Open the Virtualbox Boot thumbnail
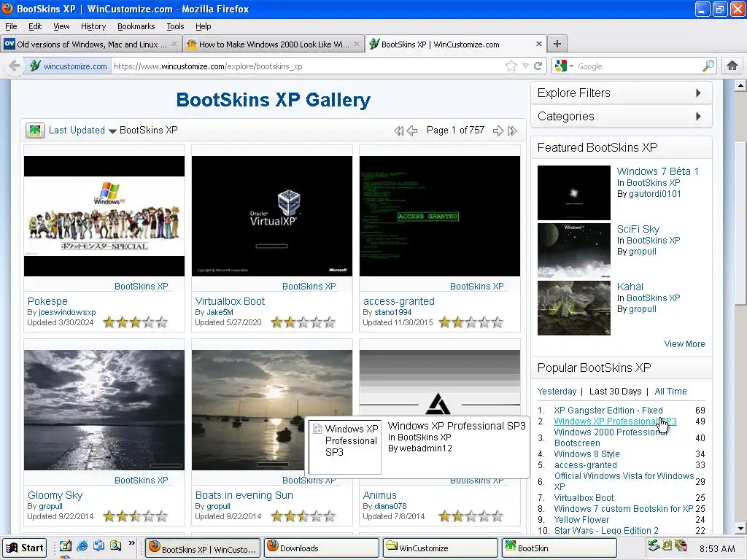The image size is (747, 560). pos(272,216)
